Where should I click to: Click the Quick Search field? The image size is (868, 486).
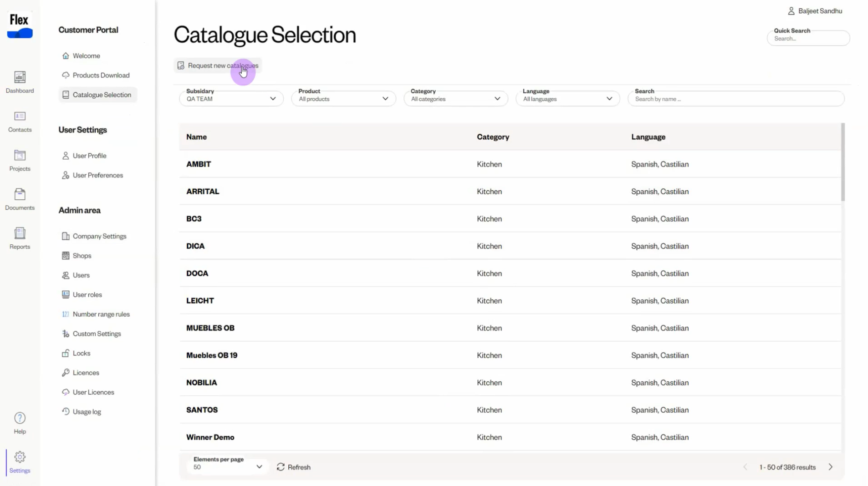[808, 38]
